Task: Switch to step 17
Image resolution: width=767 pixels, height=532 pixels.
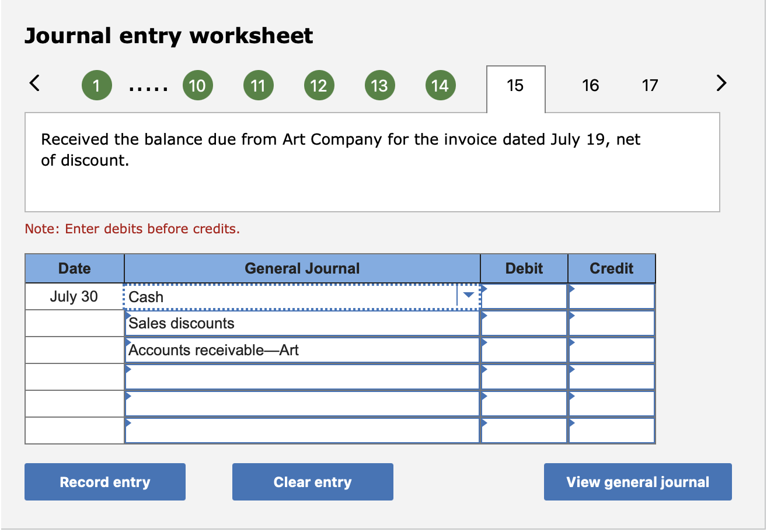Action: coord(649,85)
